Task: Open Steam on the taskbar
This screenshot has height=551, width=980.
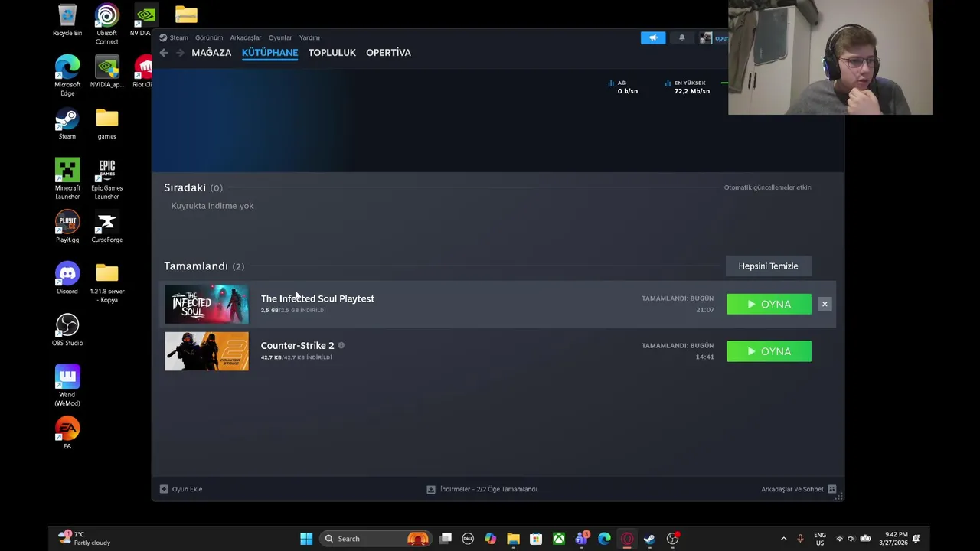Action: (x=650, y=539)
